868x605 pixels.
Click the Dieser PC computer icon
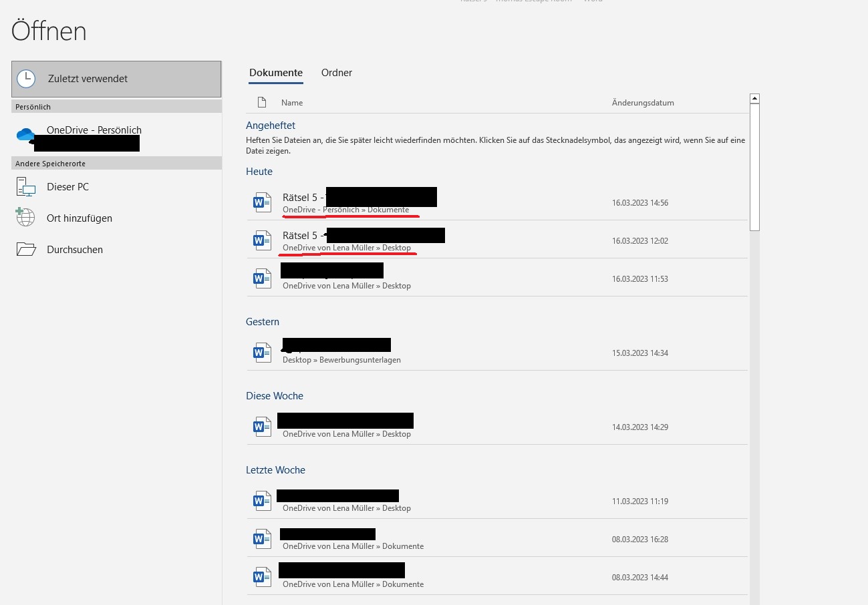25,187
